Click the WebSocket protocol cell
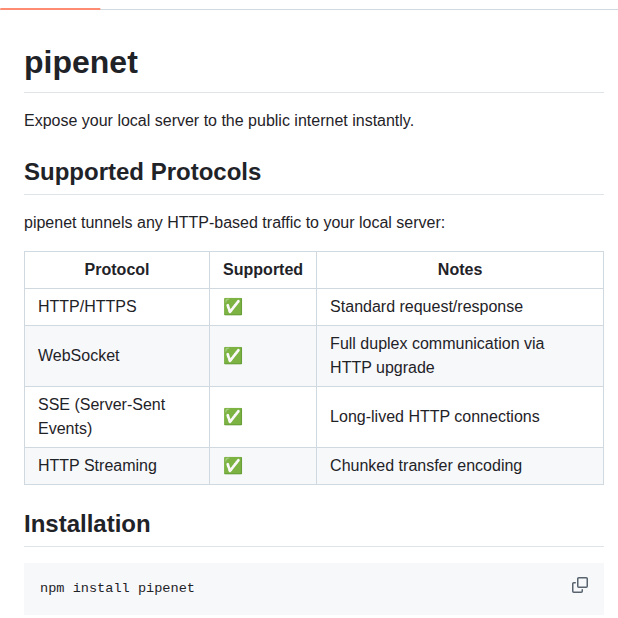 click(x=117, y=356)
